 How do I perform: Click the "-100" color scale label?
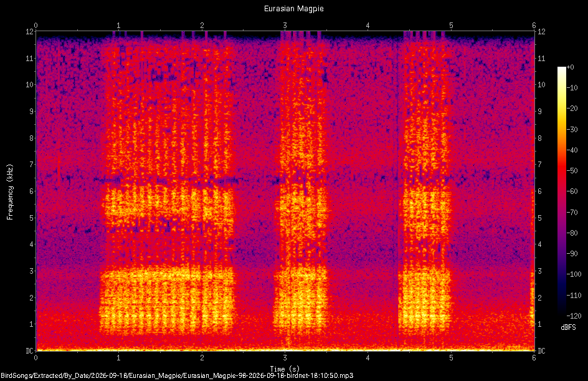(574, 274)
